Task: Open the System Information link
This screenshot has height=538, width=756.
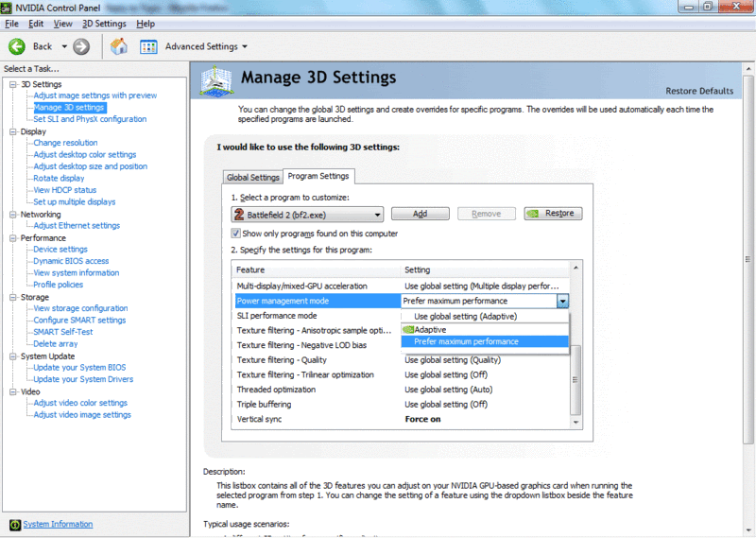Action: (58, 525)
